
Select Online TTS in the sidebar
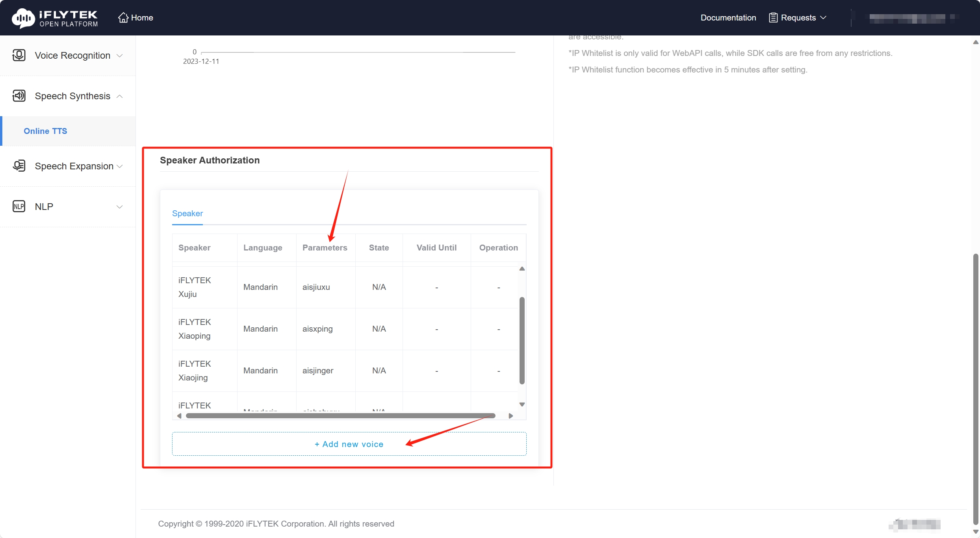click(x=45, y=131)
